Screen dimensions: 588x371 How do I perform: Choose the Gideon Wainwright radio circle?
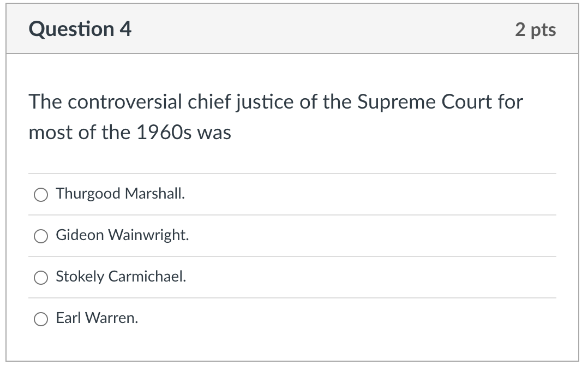[x=41, y=236]
